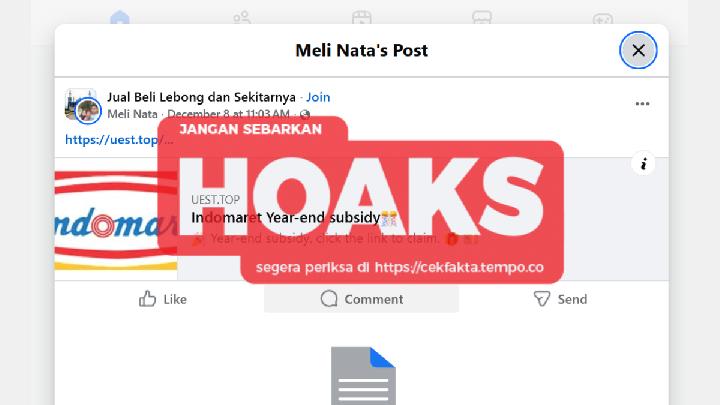
Task: Click the thumbs-up Like icon
Action: [147, 299]
